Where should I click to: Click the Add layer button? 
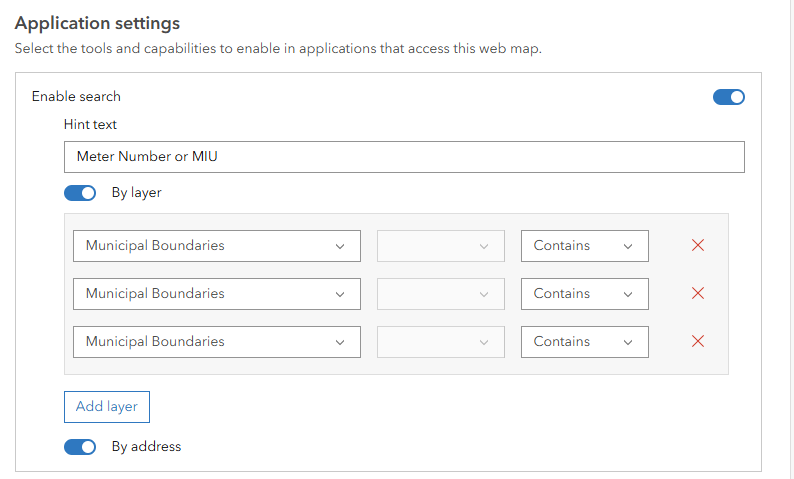(107, 407)
